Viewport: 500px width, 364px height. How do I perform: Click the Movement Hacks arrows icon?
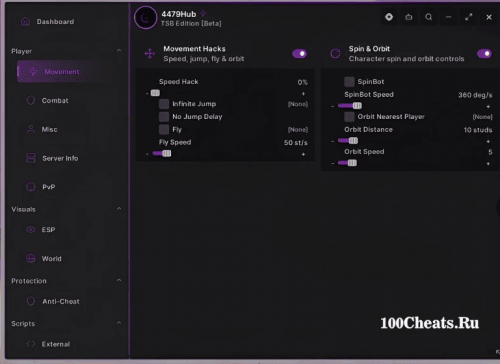(x=150, y=53)
